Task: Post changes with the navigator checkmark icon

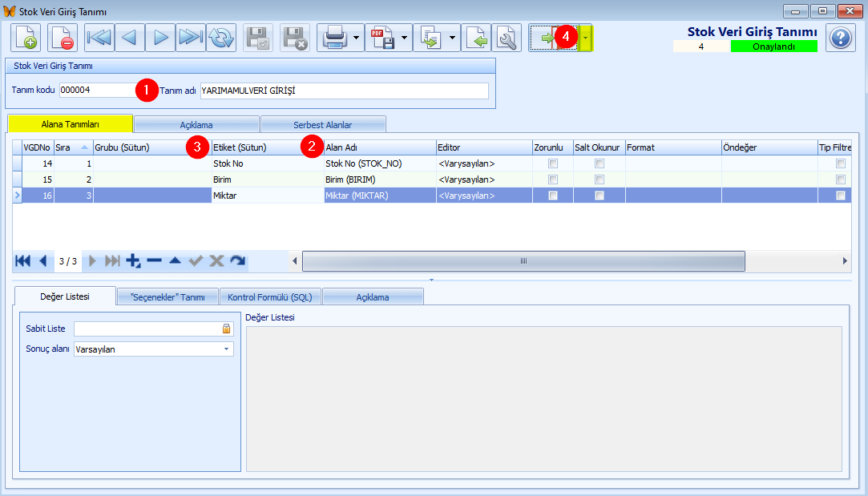Action: click(x=196, y=260)
